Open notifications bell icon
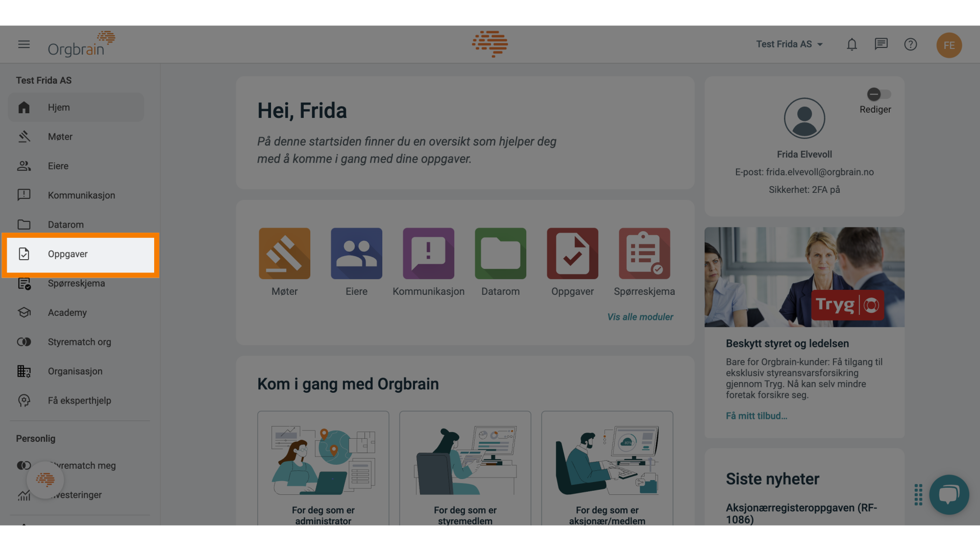 tap(851, 44)
